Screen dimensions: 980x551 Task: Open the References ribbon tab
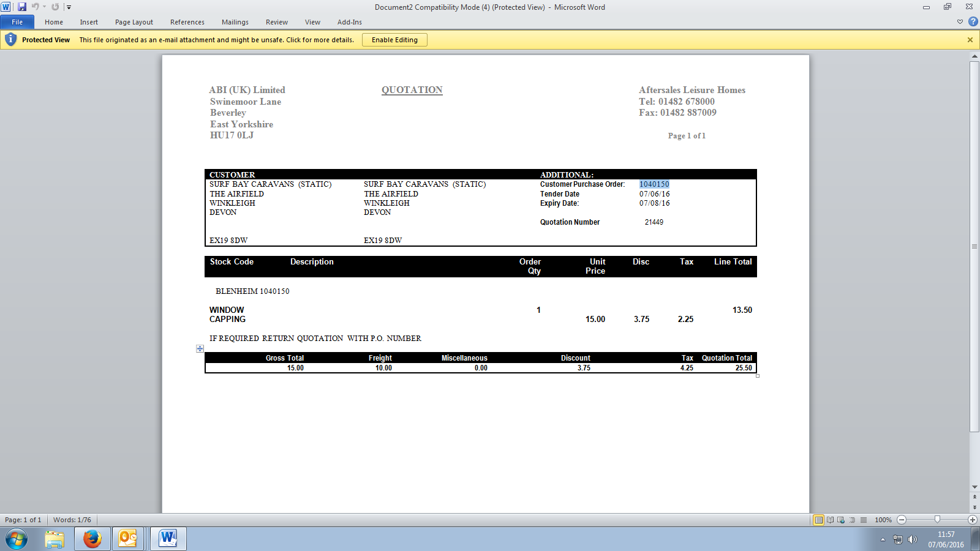pyautogui.click(x=187, y=22)
